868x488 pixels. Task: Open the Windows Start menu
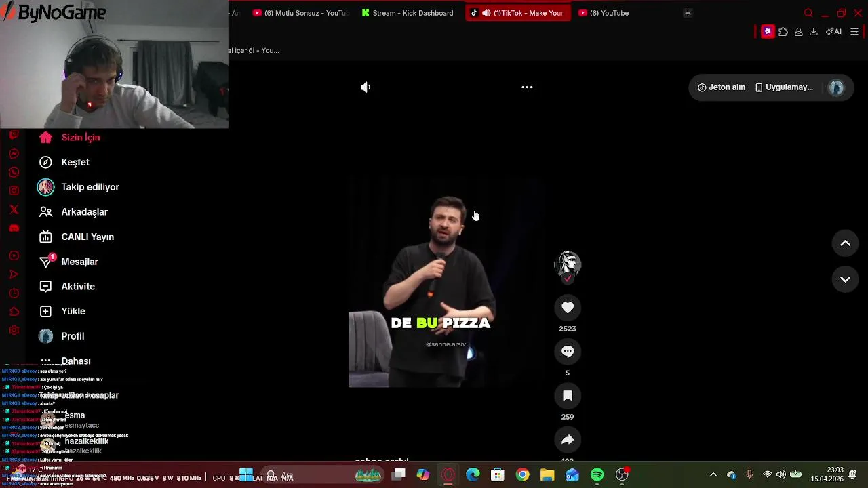(x=246, y=475)
